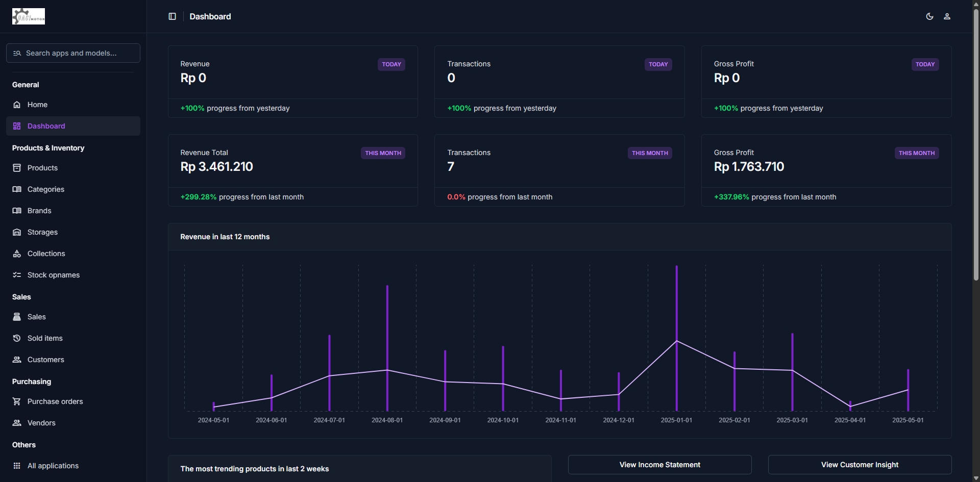Click the Home icon in sidebar

coord(17,105)
